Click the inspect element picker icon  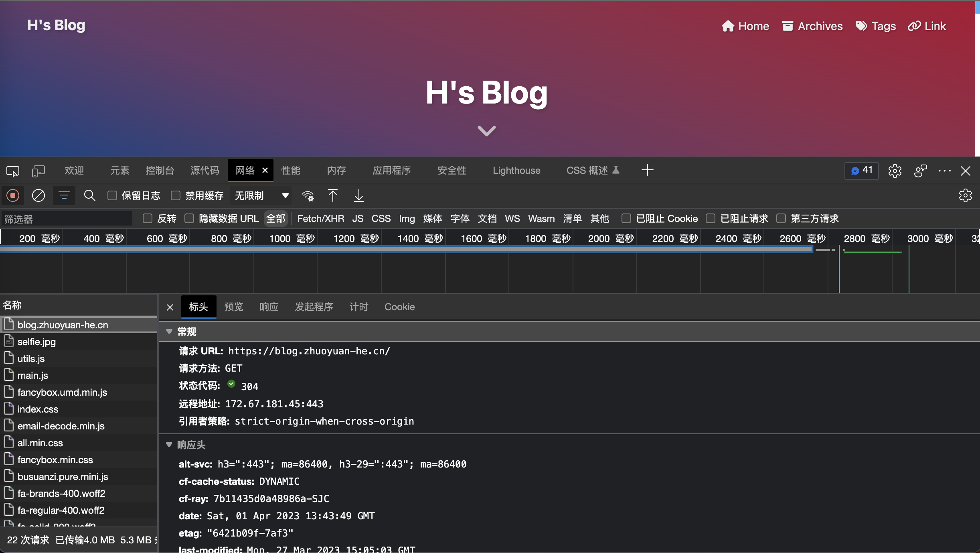click(x=13, y=171)
